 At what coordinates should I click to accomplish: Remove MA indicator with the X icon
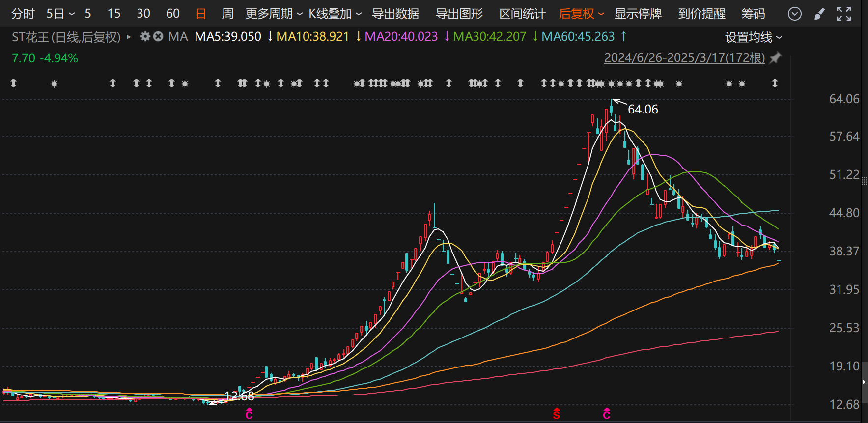point(158,36)
